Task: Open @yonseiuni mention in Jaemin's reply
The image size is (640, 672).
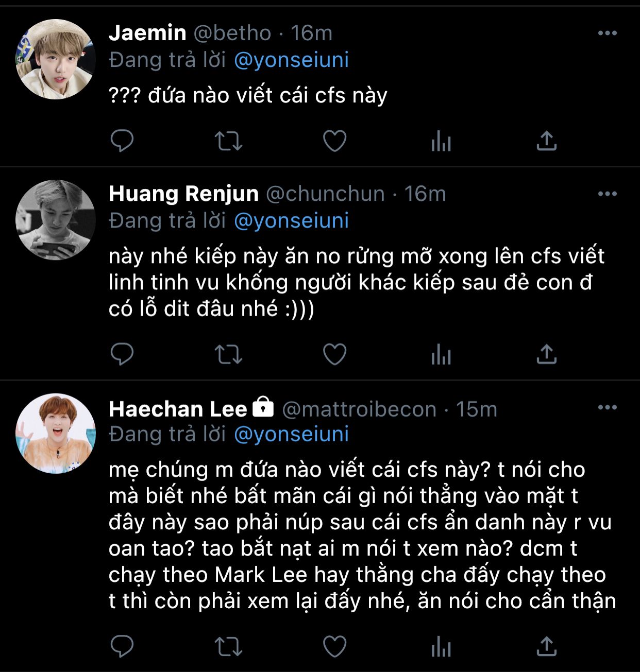Action: point(291,60)
